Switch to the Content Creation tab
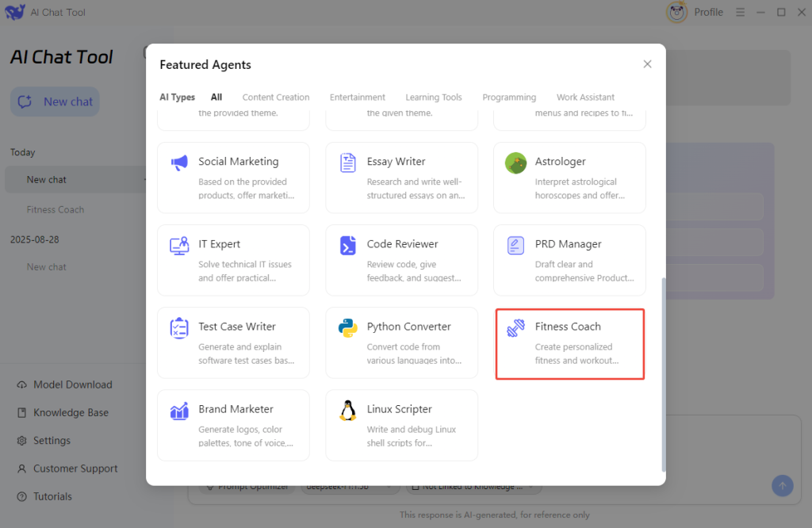This screenshot has width=812, height=528. 276,98
